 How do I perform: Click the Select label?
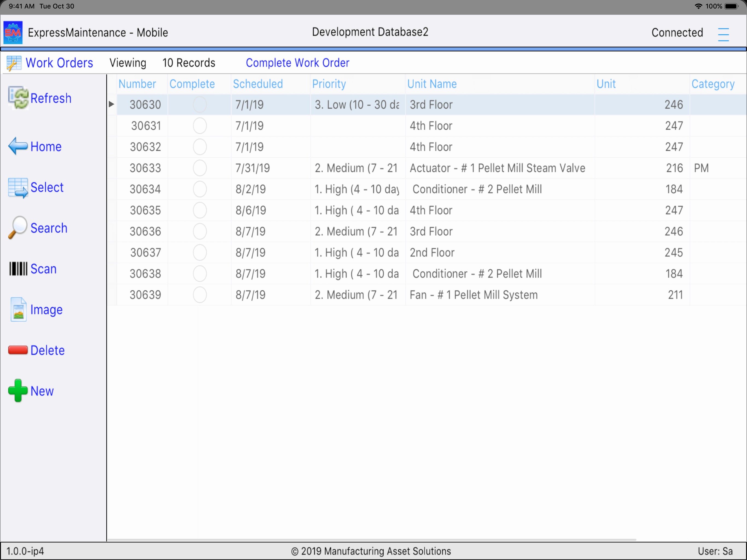point(47,188)
